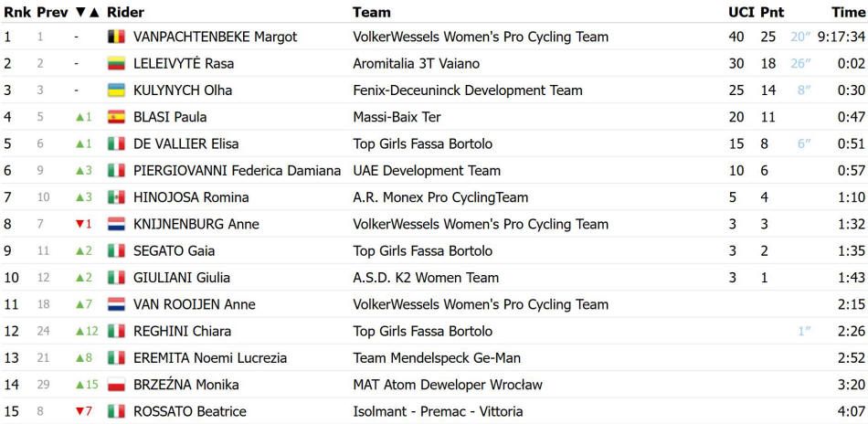Click the Dutch flag next to Knijnenburg Anne
Viewport: 868px width, 424px height.
pos(116,224)
